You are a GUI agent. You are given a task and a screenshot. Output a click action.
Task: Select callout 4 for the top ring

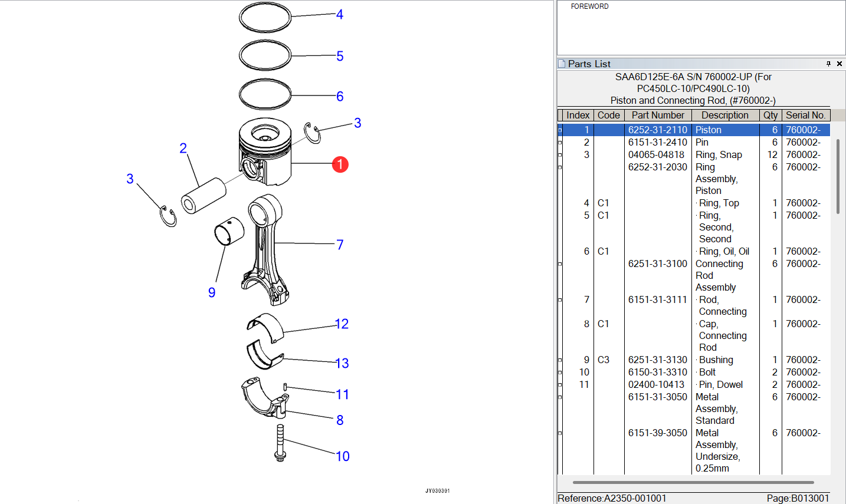click(340, 15)
